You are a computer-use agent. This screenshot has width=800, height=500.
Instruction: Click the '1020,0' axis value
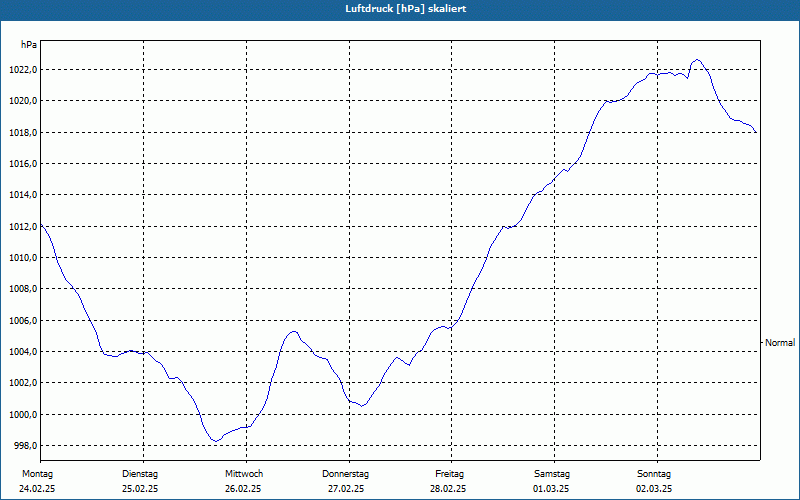click(x=23, y=101)
